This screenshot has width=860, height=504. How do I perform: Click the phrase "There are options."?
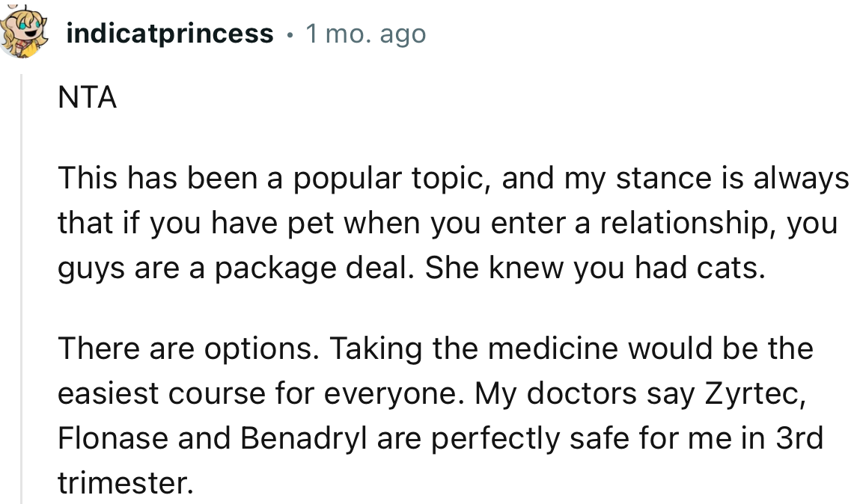pyautogui.click(x=191, y=348)
